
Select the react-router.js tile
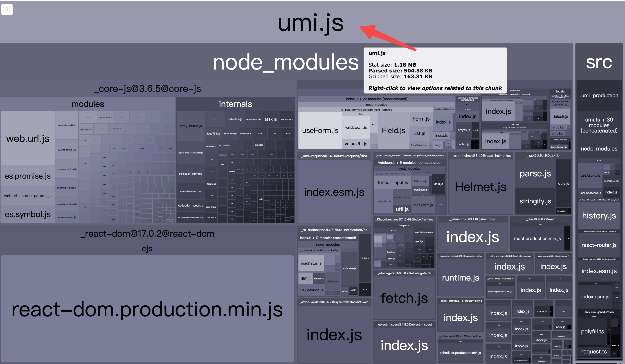point(599,245)
